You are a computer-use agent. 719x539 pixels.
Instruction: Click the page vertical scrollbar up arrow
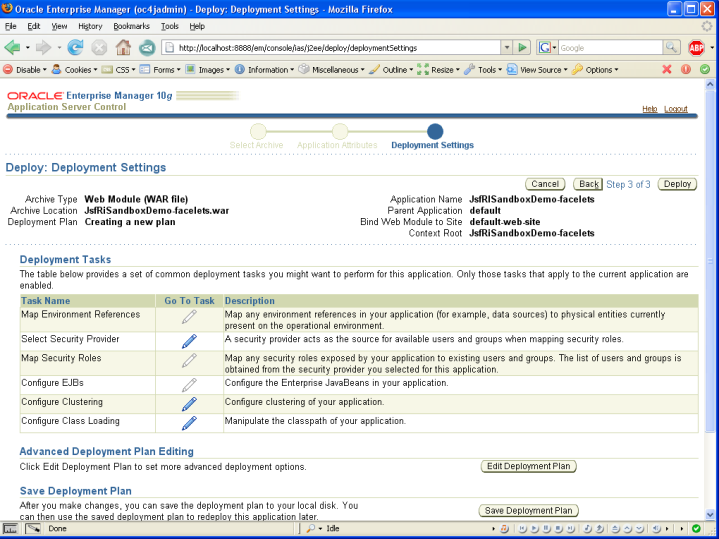pos(710,84)
